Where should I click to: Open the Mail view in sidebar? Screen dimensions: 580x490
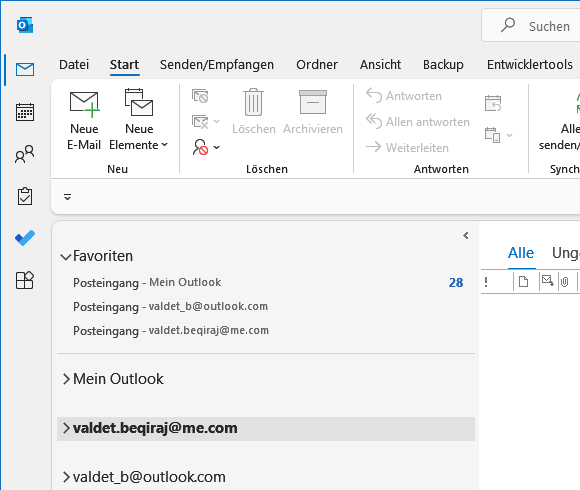point(25,69)
